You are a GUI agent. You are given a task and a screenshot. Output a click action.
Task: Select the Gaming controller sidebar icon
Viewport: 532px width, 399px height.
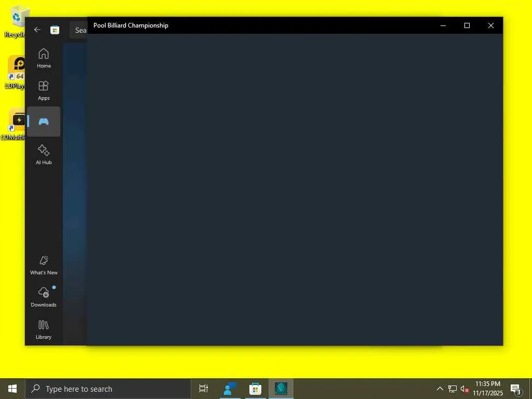pyautogui.click(x=44, y=122)
